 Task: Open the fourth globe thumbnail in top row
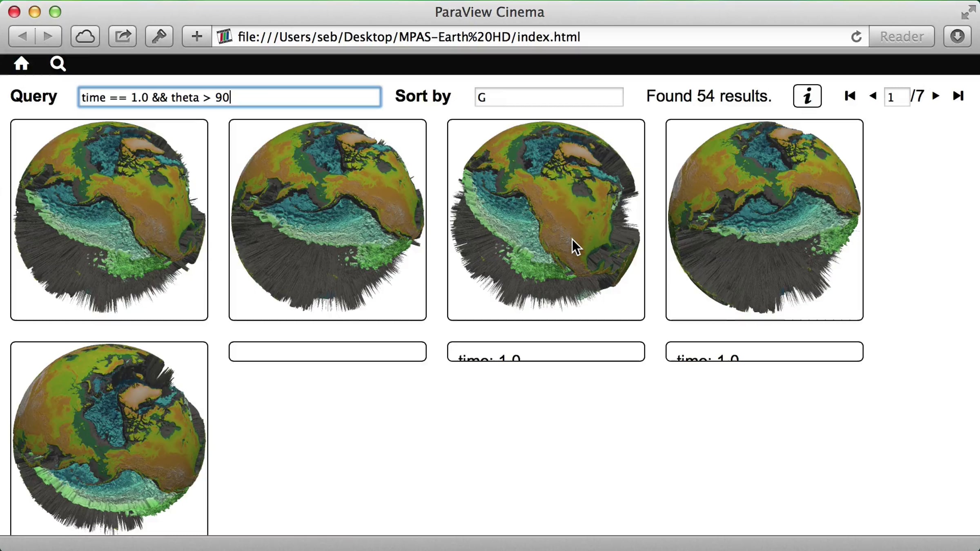click(x=764, y=220)
